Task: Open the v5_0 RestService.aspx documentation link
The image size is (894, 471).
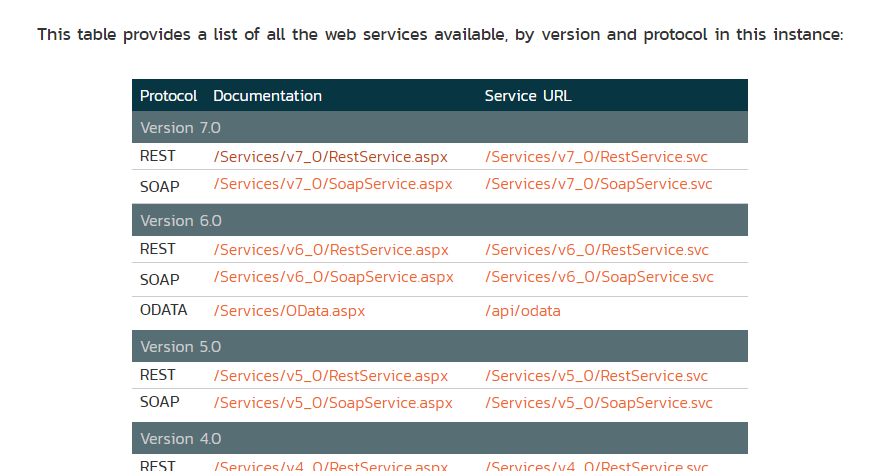Action: pyautogui.click(x=331, y=376)
